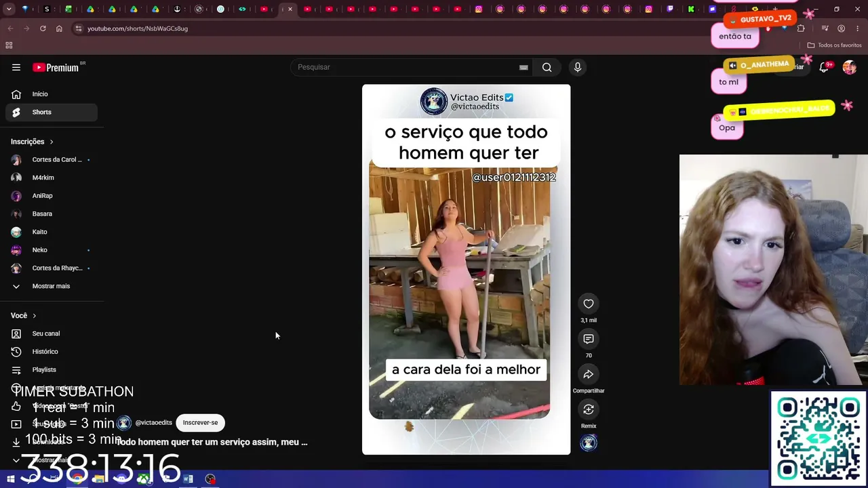Open the Chrome extensions puzzle icon

coord(801,28)
